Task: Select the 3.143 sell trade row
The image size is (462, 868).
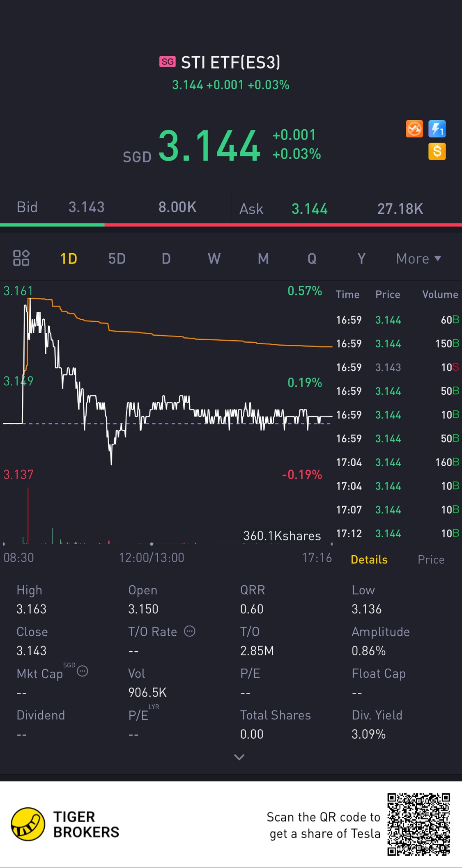Action: [397, 367]
